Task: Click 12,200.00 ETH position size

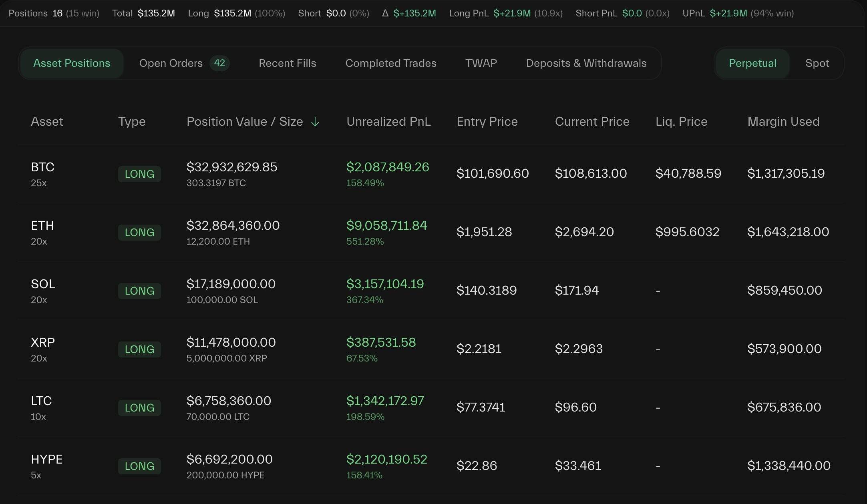Action: (x=218, y=241)
